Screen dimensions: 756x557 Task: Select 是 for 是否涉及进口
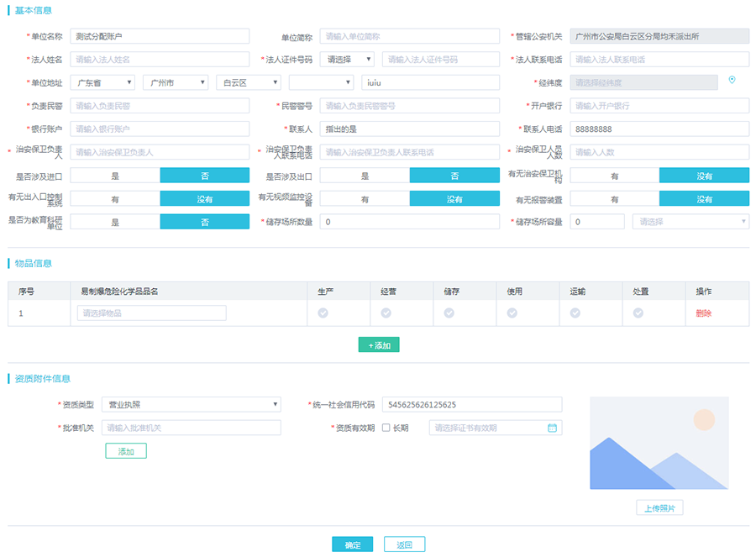tap(115, 176)
